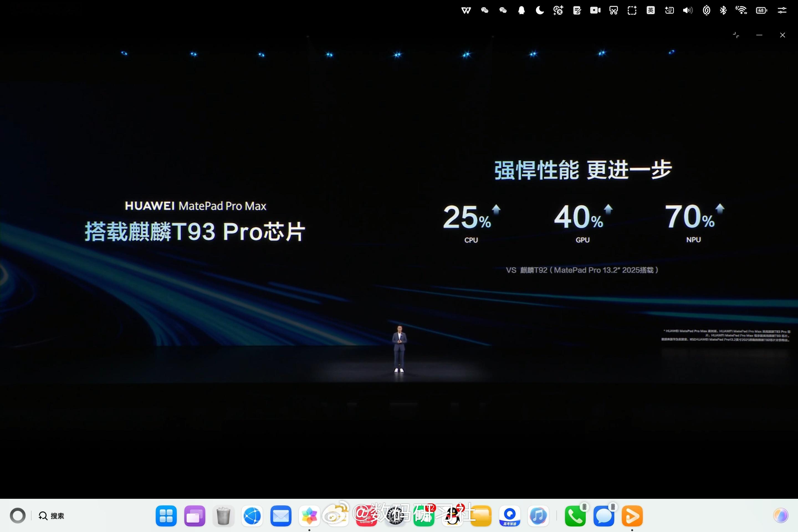Open the Wi-Fi 6+ network icon
The height and width of the screenshot is (532, 798).
[741, 11]
